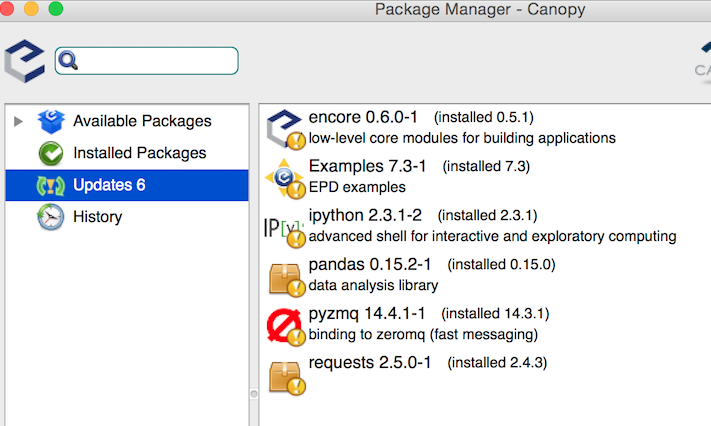Click requests' installed 2.4.3 version text
Image resolution: width=711 pixels, height=426 pixels.
(x=497, y=363)
